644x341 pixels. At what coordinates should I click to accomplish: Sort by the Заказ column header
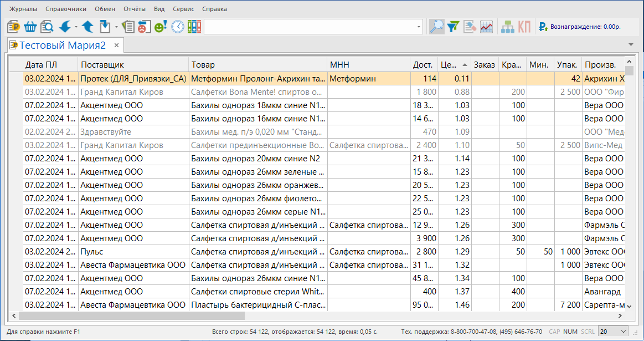pyautogui.click(x=485, y=64)
